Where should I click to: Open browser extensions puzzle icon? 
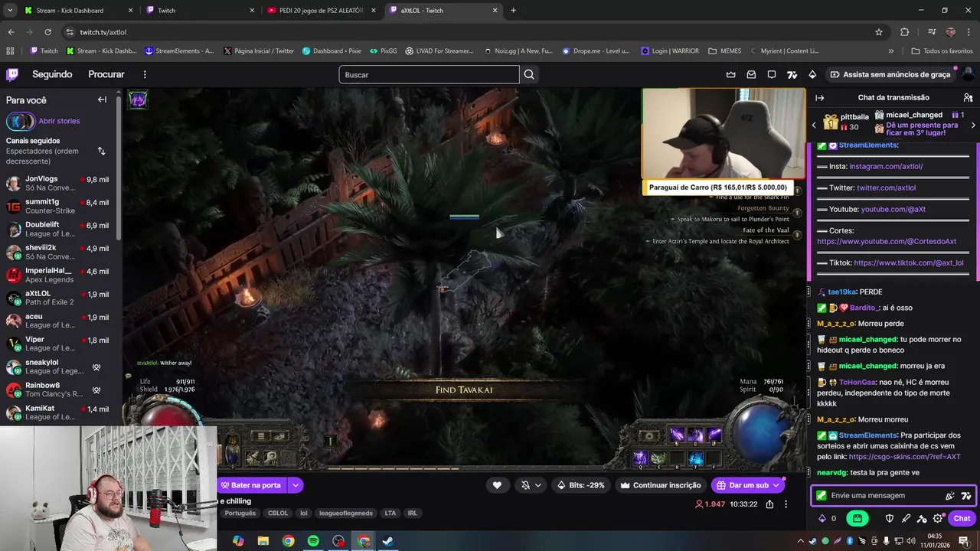coord(905,32)
